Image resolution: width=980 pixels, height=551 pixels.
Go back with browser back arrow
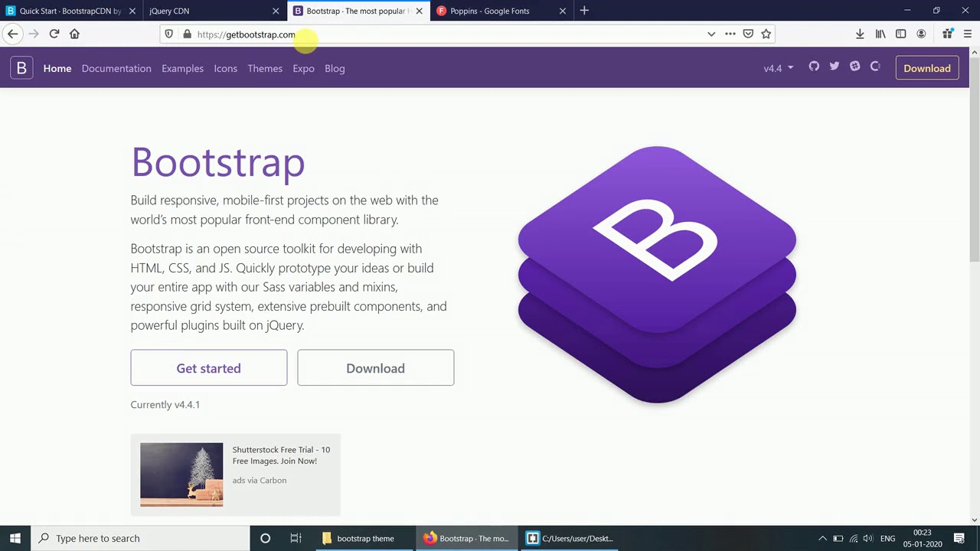[12, 34]
